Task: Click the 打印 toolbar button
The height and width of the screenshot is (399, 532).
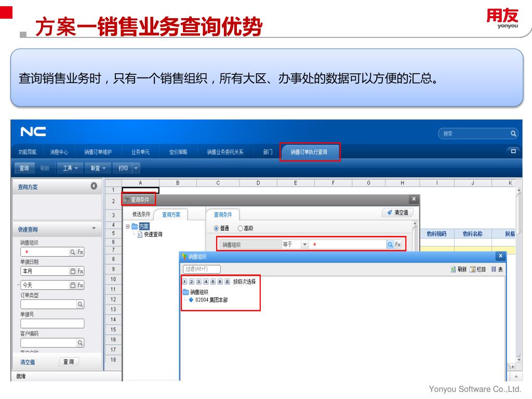Action: click(123, 168)
